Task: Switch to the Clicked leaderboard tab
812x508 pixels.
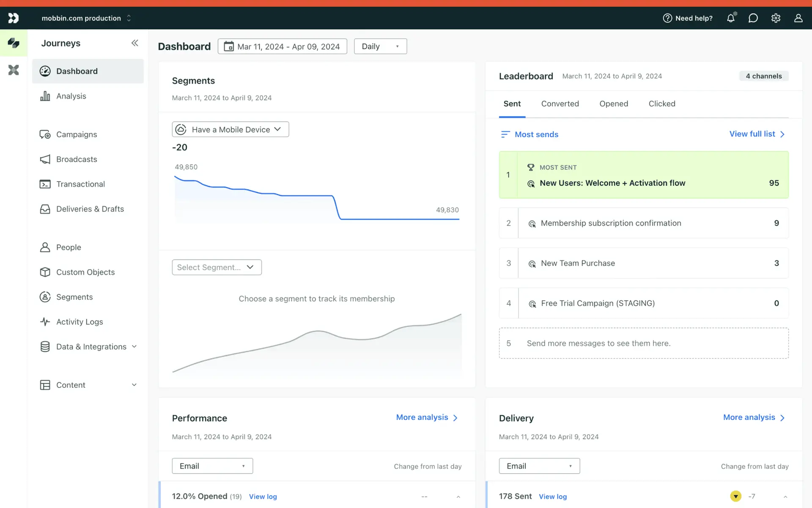Action: point(662,104)
